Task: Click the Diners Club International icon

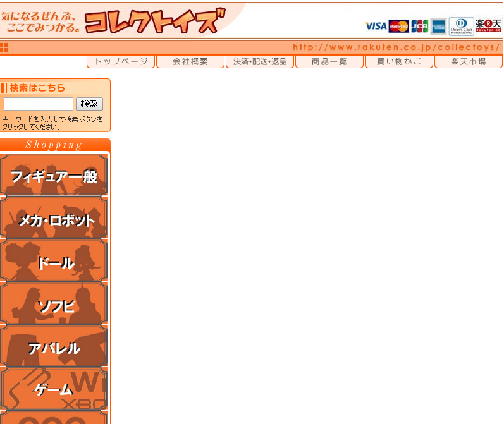Action: (461, 26)
